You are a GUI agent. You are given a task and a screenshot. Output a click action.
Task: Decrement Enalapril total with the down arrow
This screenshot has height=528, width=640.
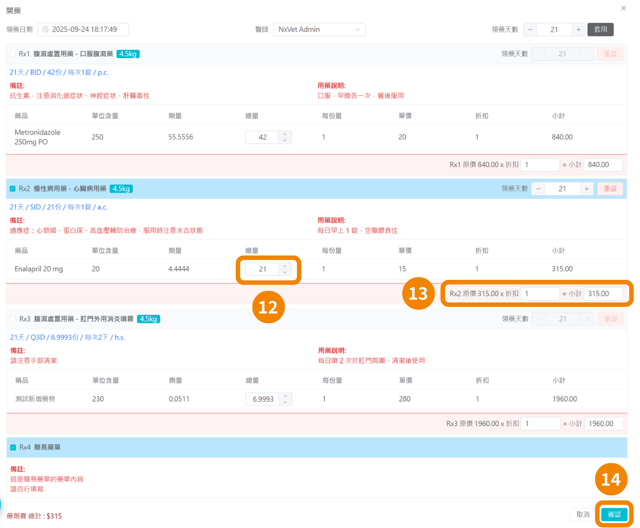pos(285,272)
